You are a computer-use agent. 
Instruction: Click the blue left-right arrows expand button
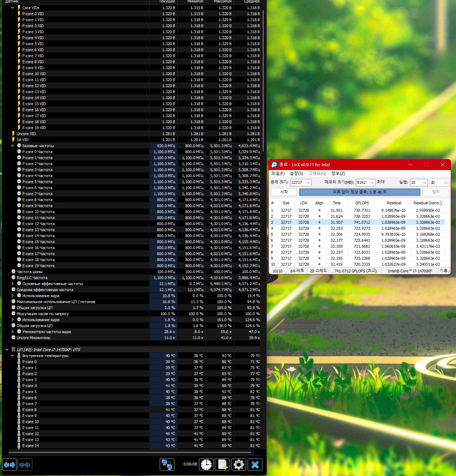pyautogui.click(x=10, y=465)
